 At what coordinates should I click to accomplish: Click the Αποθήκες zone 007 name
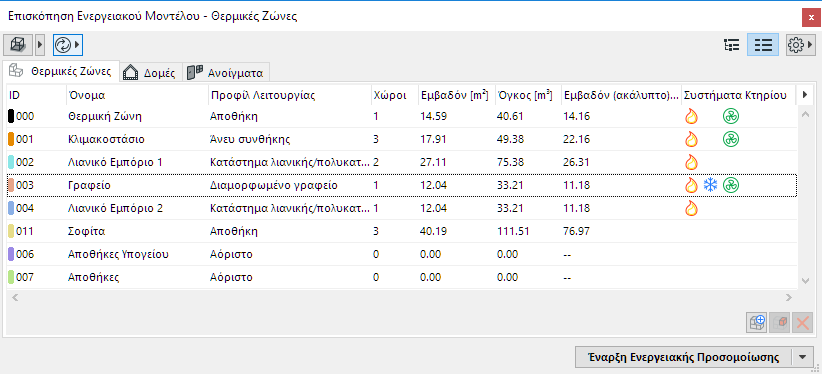click(93, 277)
